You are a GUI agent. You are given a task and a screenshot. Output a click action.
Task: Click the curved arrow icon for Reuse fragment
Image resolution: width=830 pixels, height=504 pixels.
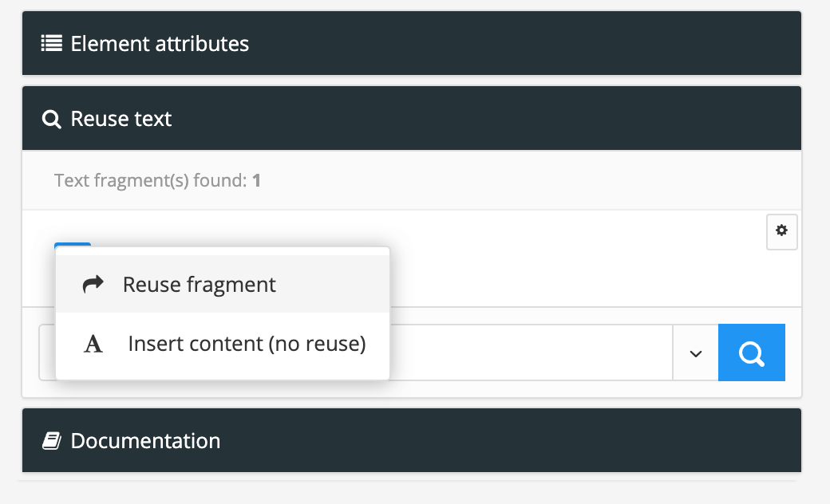(93, 283)
